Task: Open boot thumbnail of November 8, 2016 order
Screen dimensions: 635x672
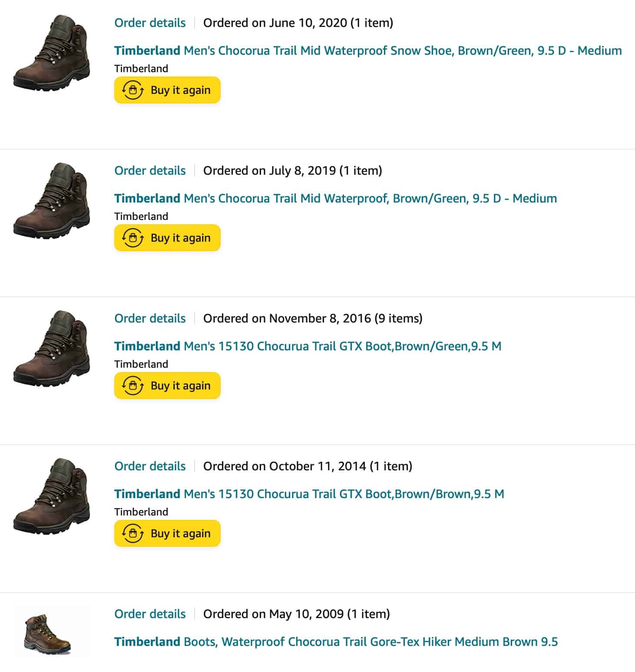Action: pyautogui.click(x=52, y=349)
